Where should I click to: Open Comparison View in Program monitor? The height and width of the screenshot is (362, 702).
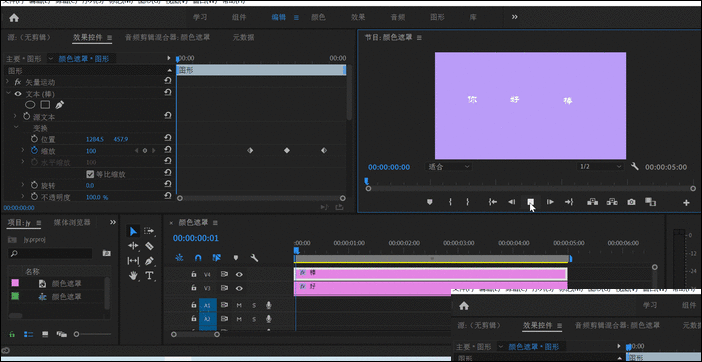point(651,202)
